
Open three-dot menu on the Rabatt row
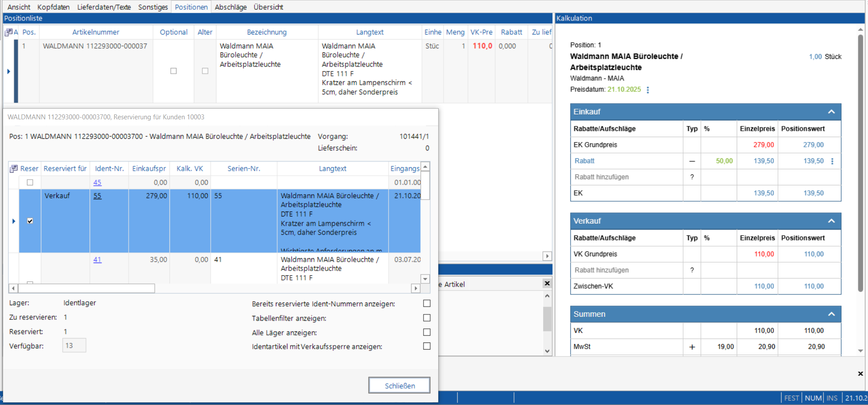832,161
